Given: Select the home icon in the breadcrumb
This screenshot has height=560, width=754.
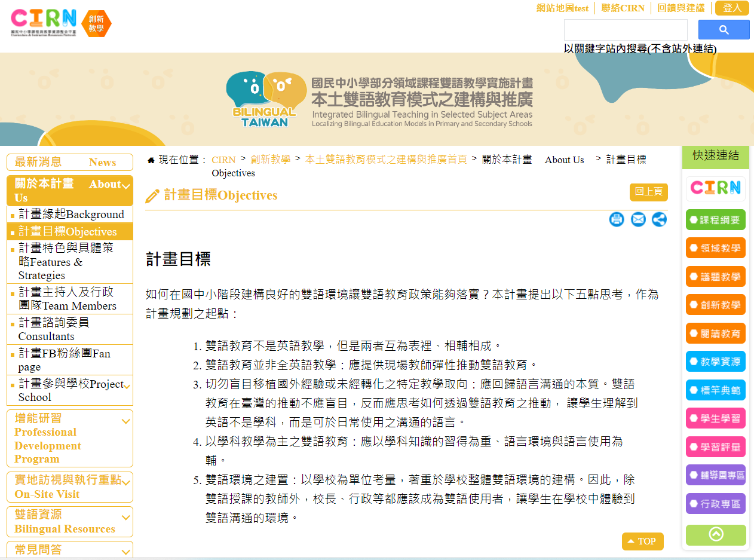Looking at the screenshot, I should 150,160.
